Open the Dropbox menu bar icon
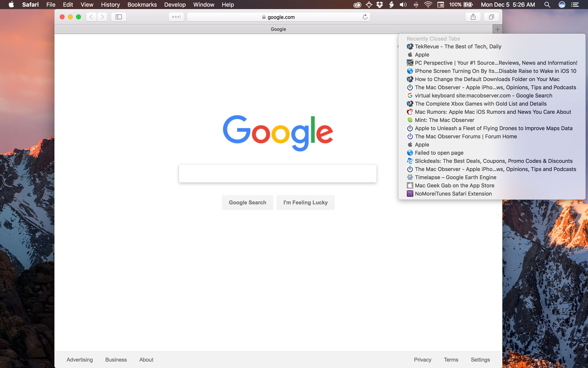 pos(380,5)
